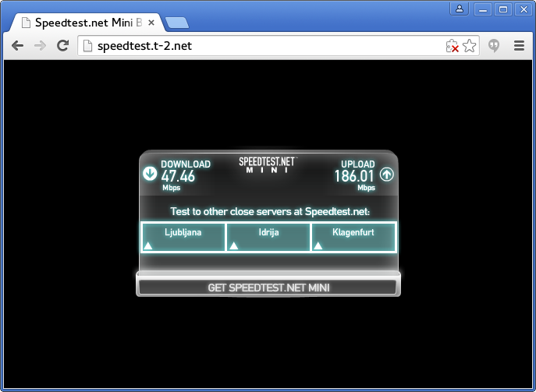Screen dimensions: 536x392
Task: Click the forward navigation arrow
Action: tap(41, 45)
